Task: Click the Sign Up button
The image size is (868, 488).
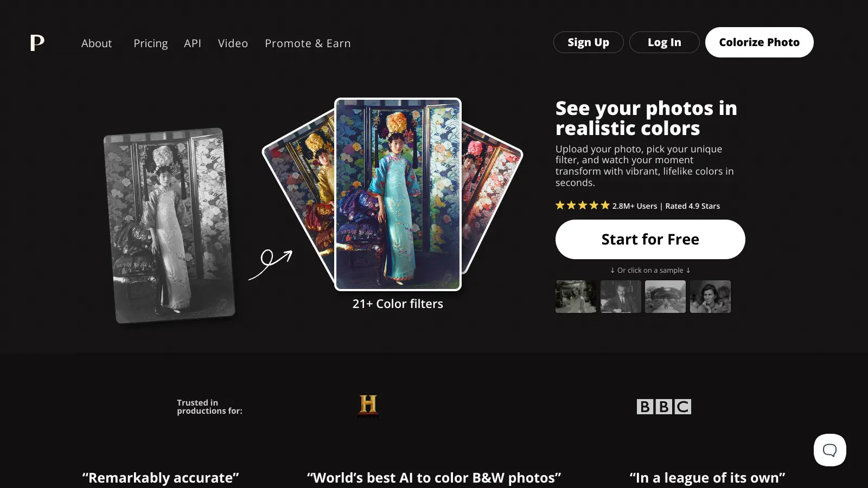Action: pyautogui.click(x=588, y=42)
